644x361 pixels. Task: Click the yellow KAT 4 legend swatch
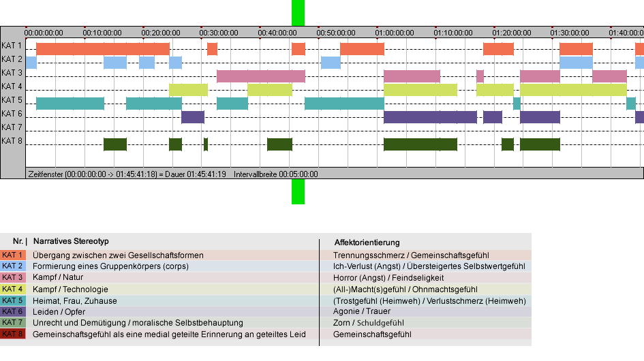(x=13, y=289)
